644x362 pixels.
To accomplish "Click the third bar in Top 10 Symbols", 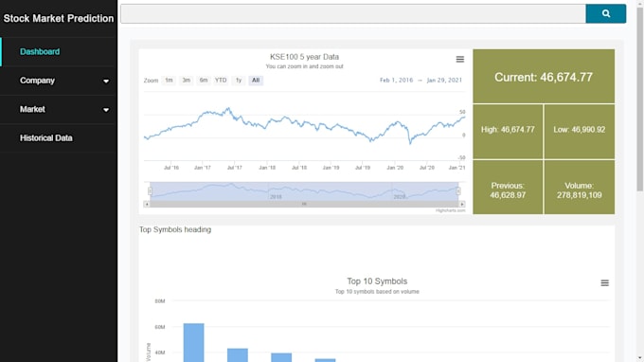I will 281,357.
